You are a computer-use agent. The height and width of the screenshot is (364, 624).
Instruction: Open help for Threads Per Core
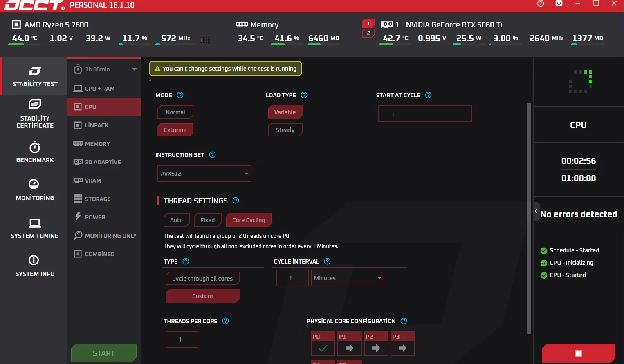click(225, 321)
